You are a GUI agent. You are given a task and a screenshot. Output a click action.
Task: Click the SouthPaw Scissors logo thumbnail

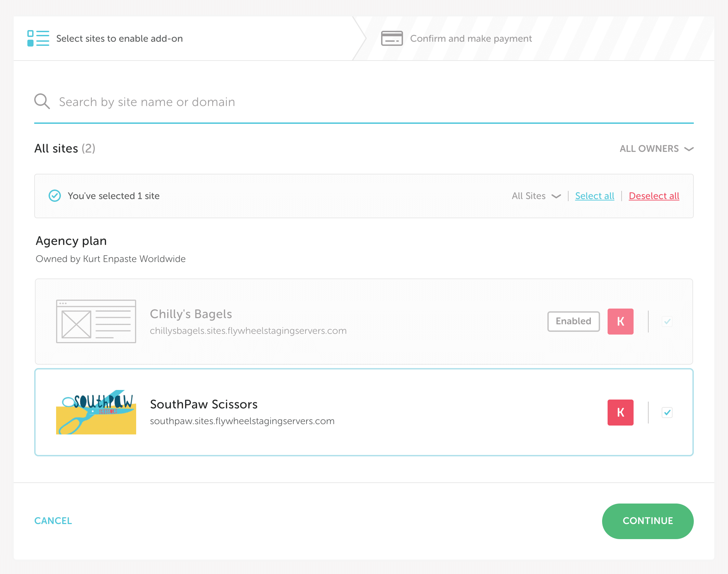click(x=96, y=412)
